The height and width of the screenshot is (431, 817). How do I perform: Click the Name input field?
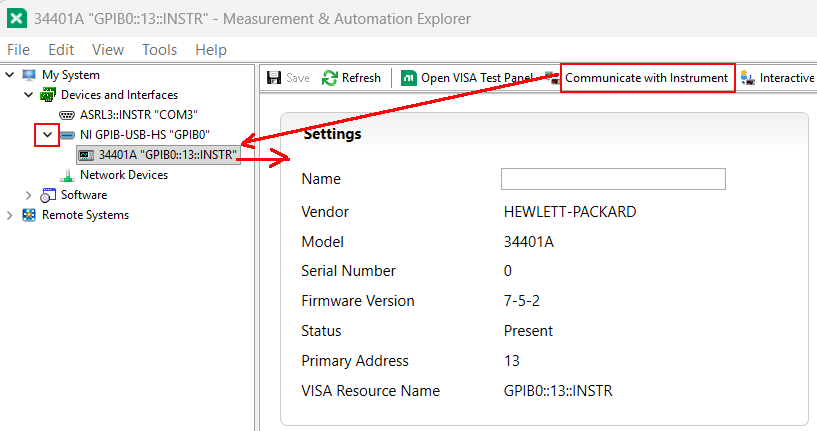coord(613,179)
